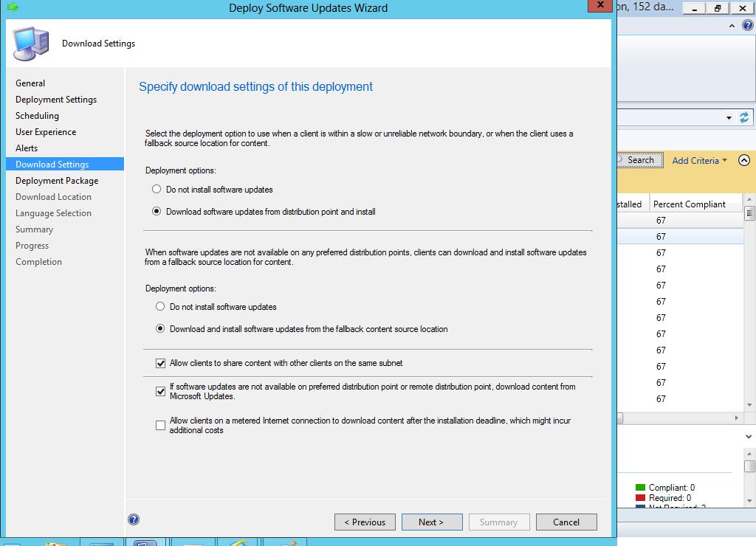Open the Add Criteria dropdown
Viewport: 756px width, 546px height.
click(699, 160)
